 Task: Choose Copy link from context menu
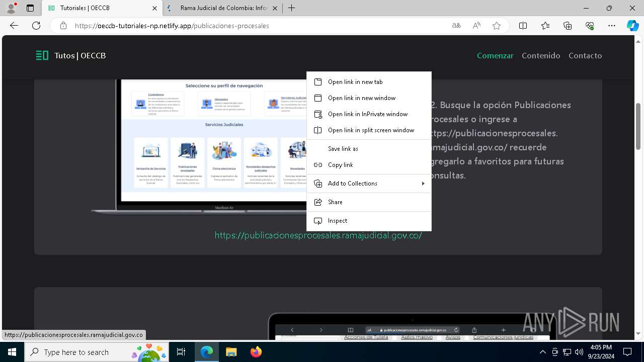[369, 165]
